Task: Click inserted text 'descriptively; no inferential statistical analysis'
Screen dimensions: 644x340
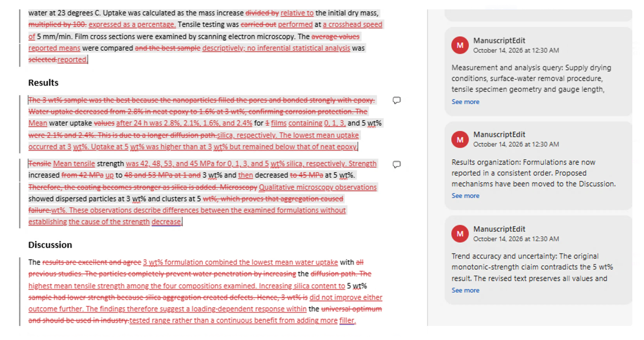Action: 276,48
